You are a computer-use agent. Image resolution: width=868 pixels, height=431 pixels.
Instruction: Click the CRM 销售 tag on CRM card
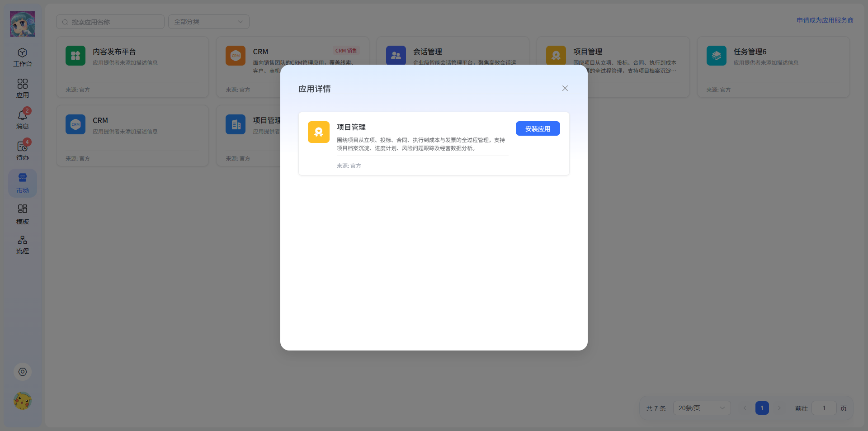click(x=346, y=51)
